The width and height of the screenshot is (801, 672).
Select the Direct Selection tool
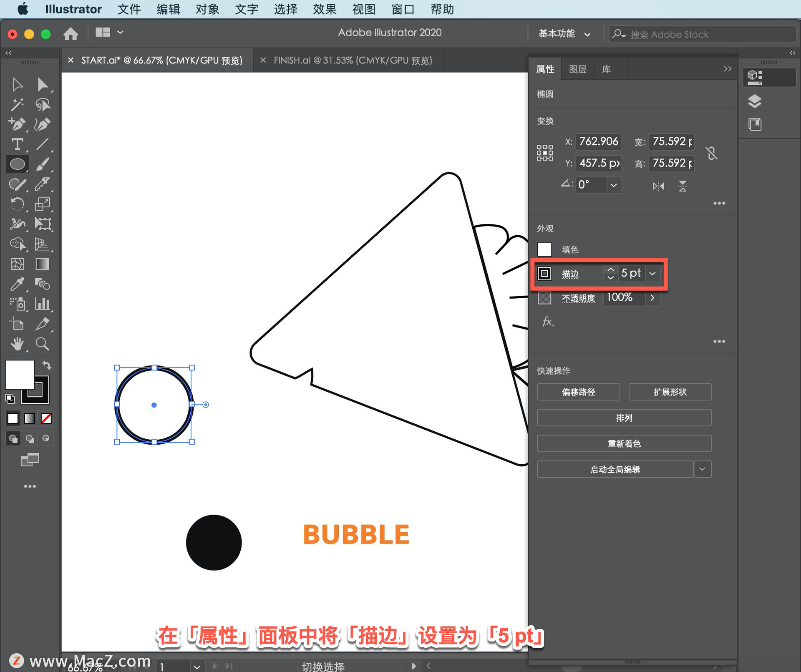[x=43, y=85]
